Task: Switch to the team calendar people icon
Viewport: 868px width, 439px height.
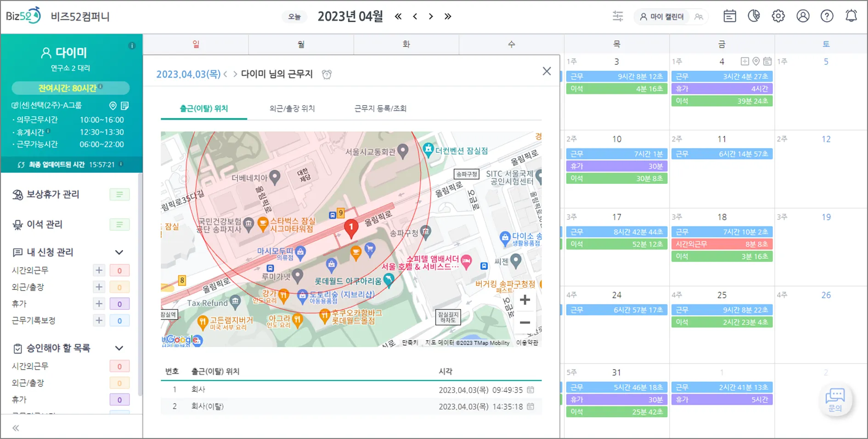Action: (x=699, y=17)
